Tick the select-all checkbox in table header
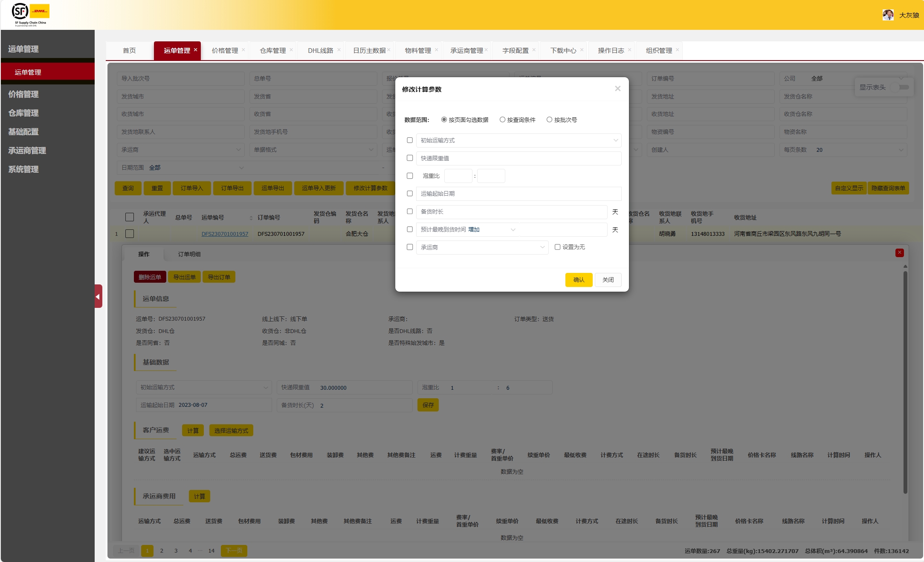This screenshot has height=562, width=924. pyautogui.click(x=130, y=217)
